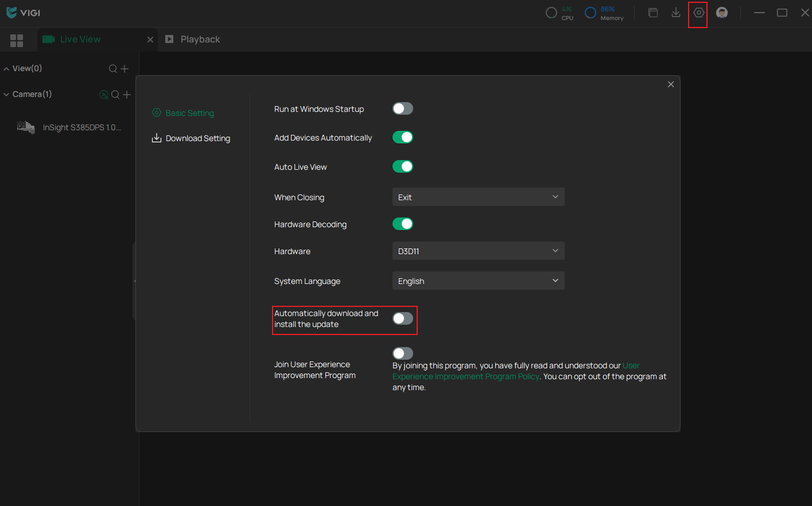Close the settings dialog
The width and height of the screenshot is (812, 506).
pos(671,84)
